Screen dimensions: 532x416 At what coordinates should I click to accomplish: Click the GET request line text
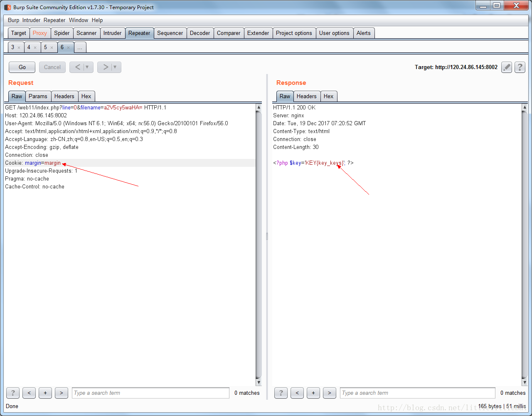click(86, 107)
